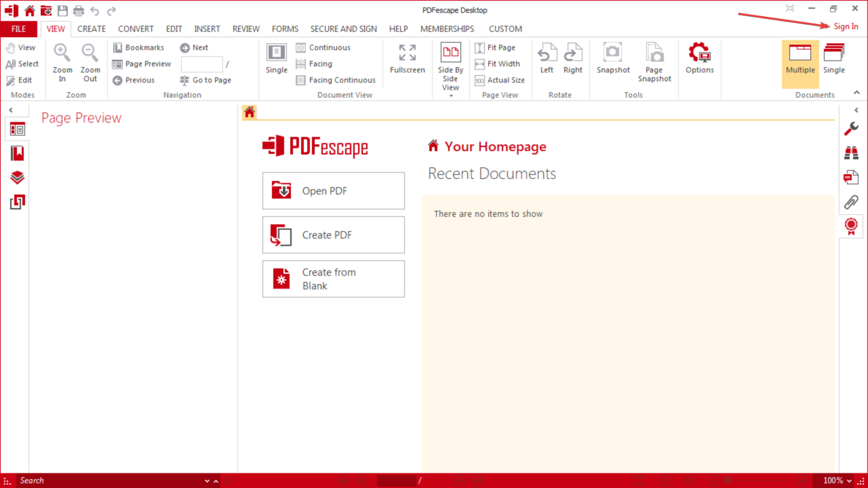Switch to the INSERT tab
Viewport: 868px width, 488px height.
pos(207,29)
